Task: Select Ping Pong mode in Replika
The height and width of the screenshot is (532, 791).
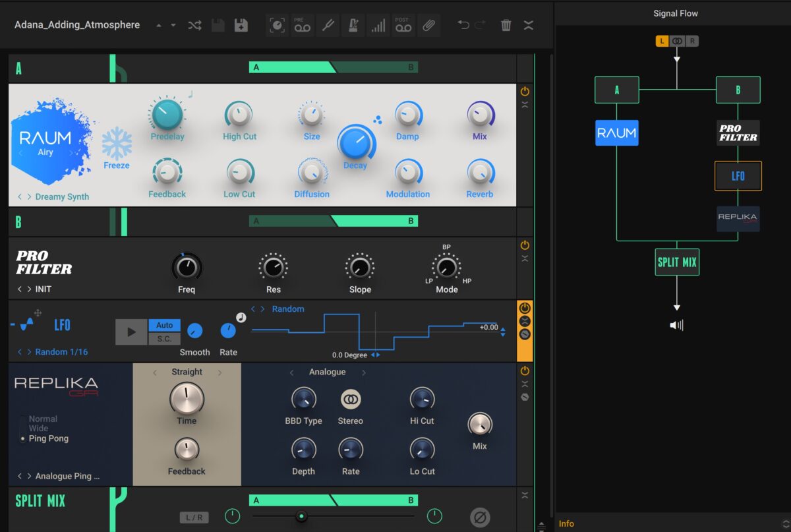Action: point(48,438)
